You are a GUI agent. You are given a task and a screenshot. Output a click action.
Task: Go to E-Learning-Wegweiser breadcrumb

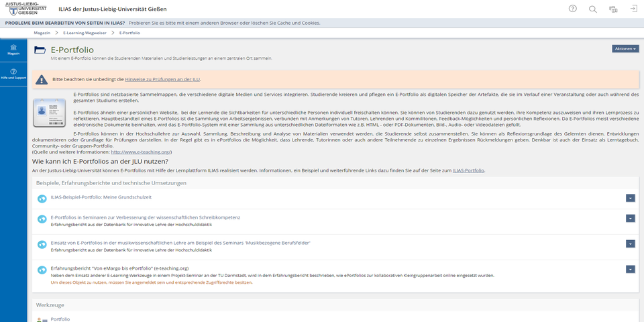85,33
